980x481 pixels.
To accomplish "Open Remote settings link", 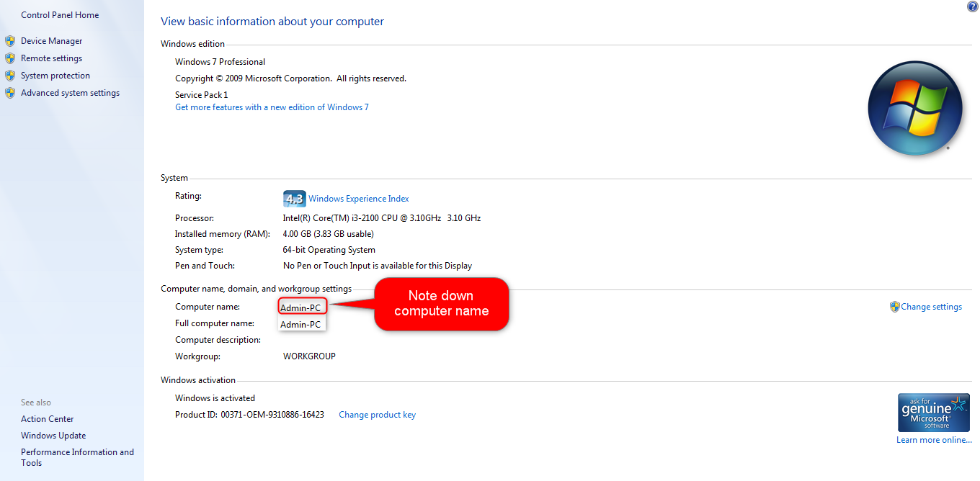I will pyautogui.click(x=52, y=58).
